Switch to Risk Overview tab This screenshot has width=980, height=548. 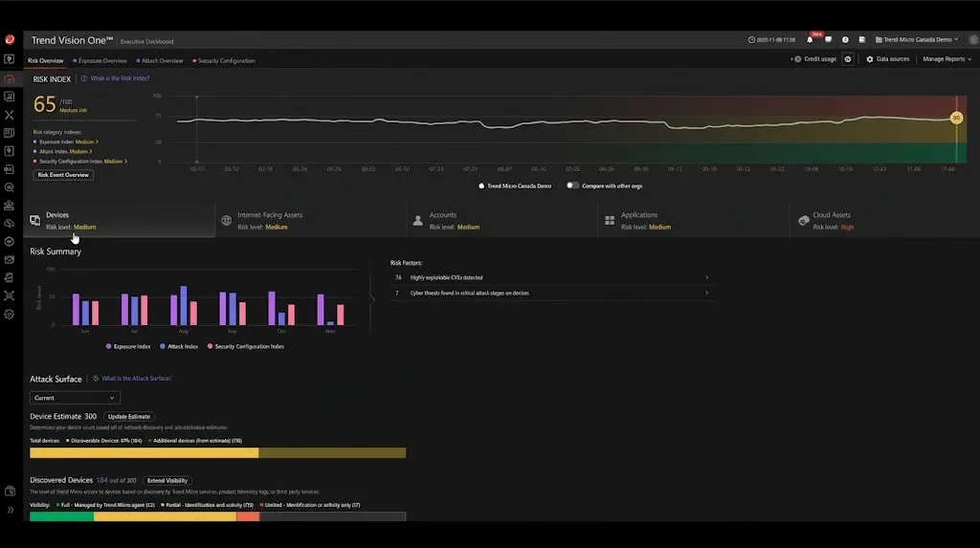(46, 60)
